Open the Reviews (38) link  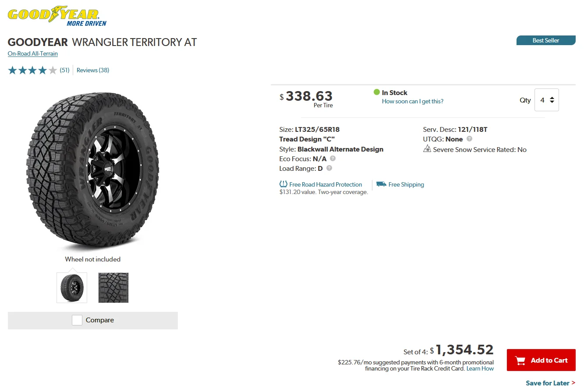[93, 70]
